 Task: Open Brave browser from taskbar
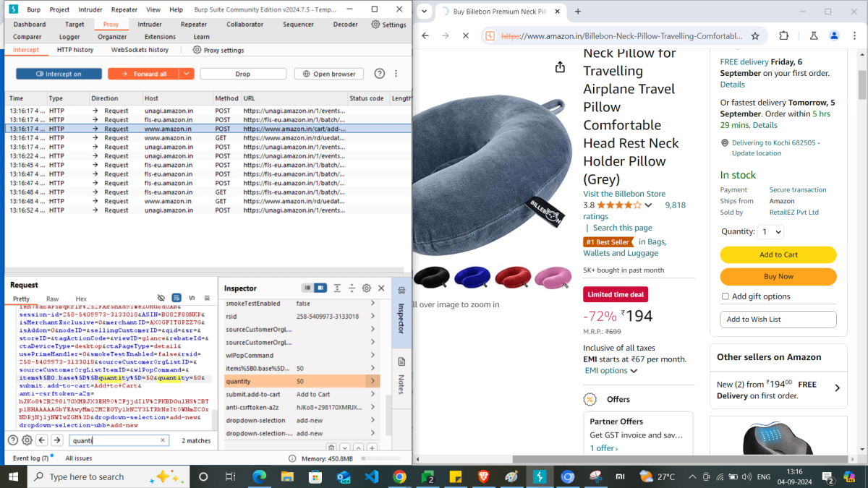[x=483, y=476]
